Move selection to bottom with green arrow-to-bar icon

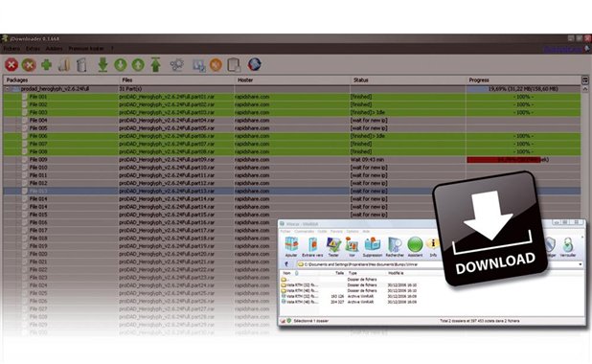click(102, 65)
